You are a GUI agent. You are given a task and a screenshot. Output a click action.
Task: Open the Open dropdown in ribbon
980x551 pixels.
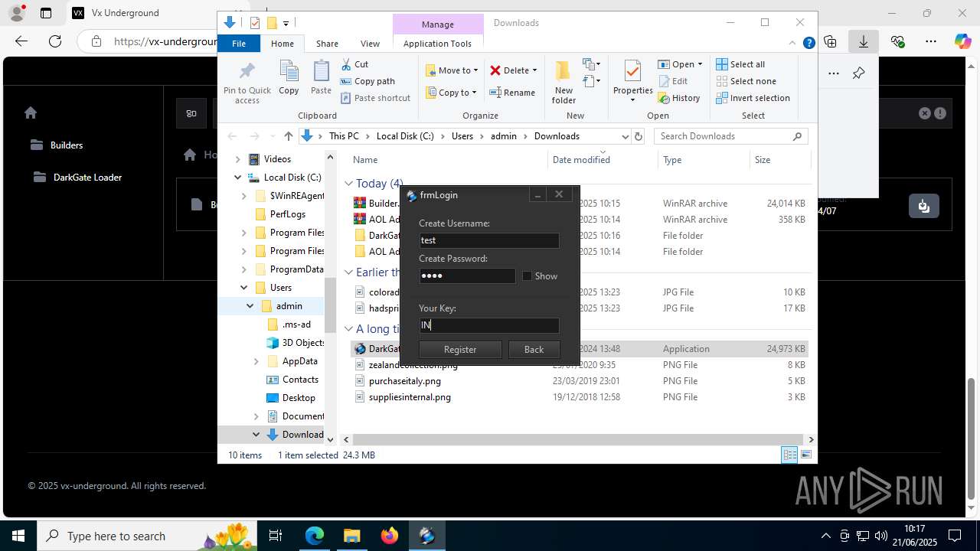tap(680, 64)
